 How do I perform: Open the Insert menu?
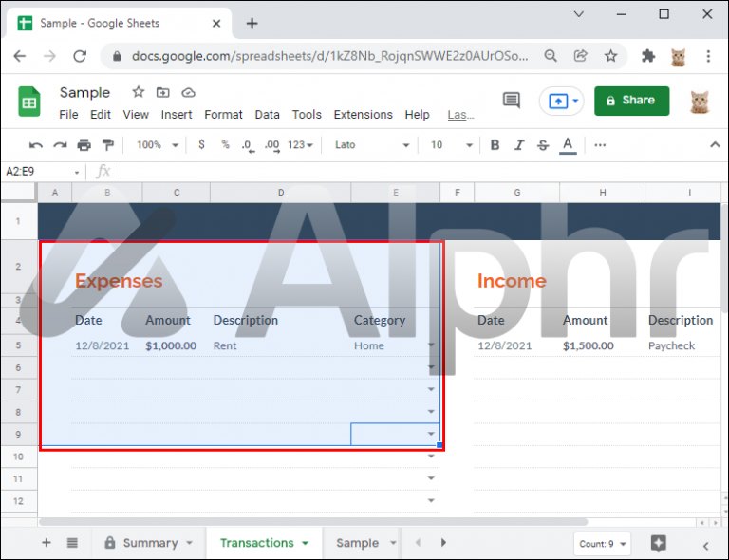(x=177, y=115)
